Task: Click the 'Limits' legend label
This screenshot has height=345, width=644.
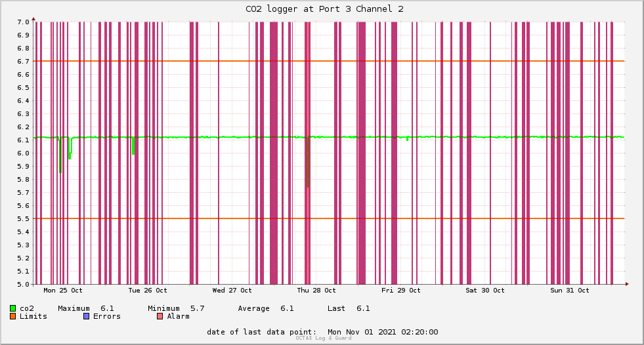Action: pos(33,316)
